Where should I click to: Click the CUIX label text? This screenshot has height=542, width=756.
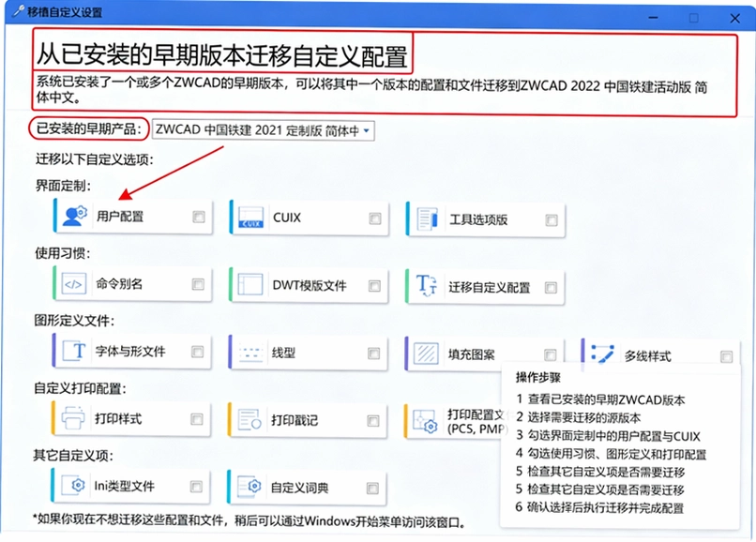[287, 218]
